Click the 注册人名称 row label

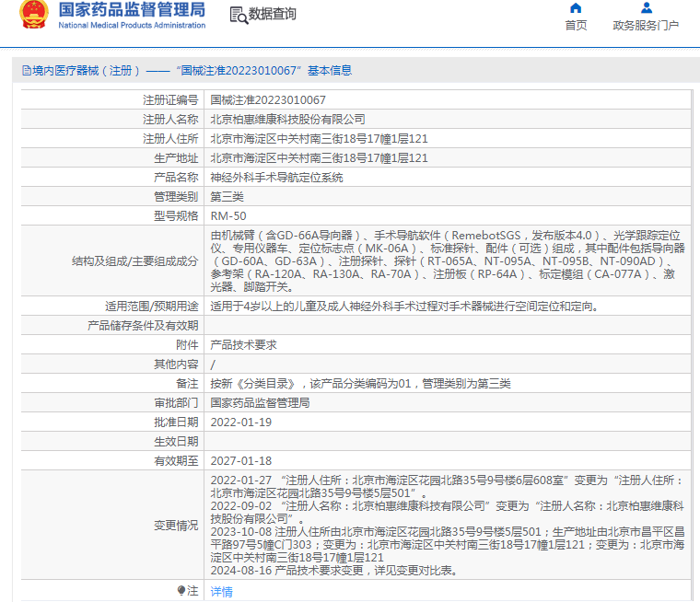pyautogui.click(x=170, y=119)
